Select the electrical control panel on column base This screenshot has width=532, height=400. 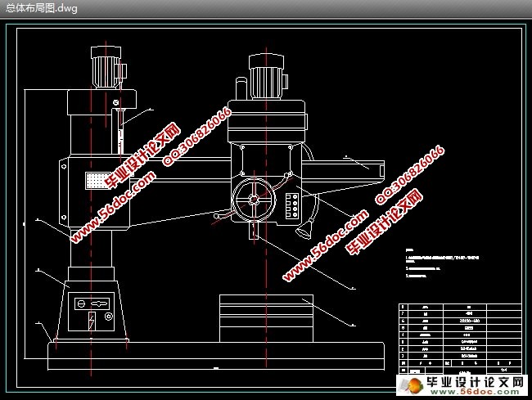point(91,312)
